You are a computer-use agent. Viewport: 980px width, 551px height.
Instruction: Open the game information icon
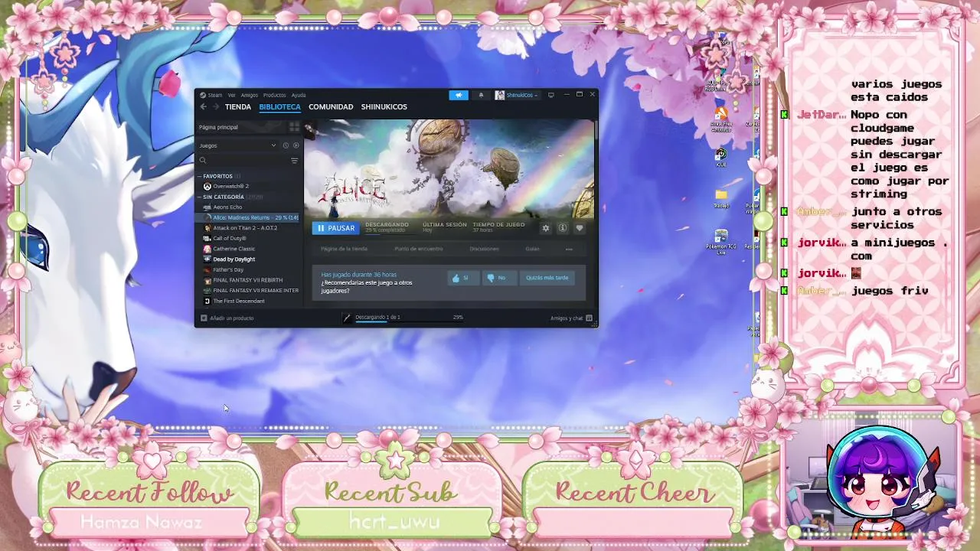click(562, 228)
